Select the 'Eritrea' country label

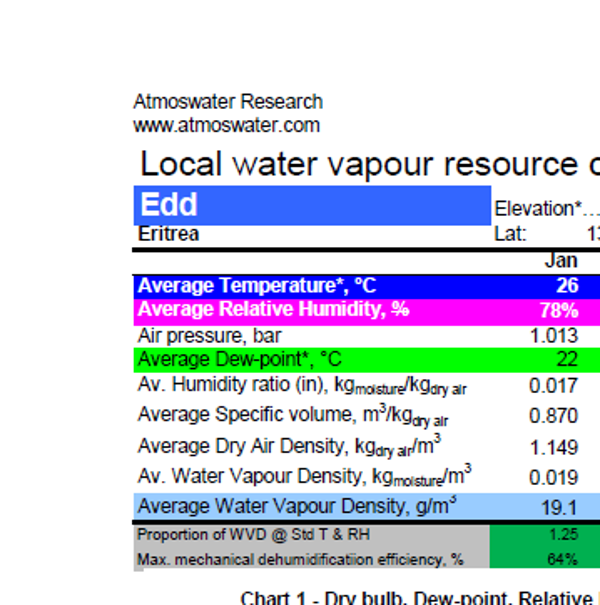click(x=168, y=234)
